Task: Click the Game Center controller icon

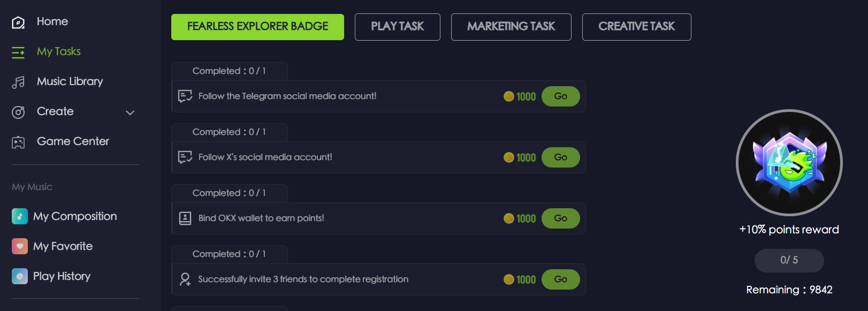Action: [18, 142]
